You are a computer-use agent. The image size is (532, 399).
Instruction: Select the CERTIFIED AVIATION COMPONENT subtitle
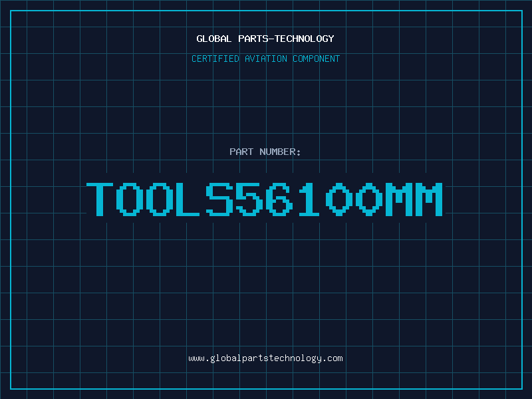coord(265,59)
